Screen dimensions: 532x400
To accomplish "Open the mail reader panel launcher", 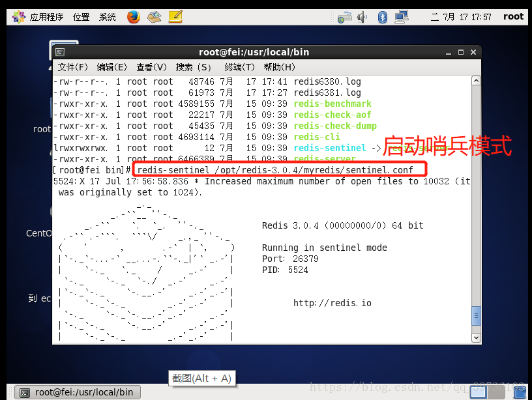I will tap(155, 16).
